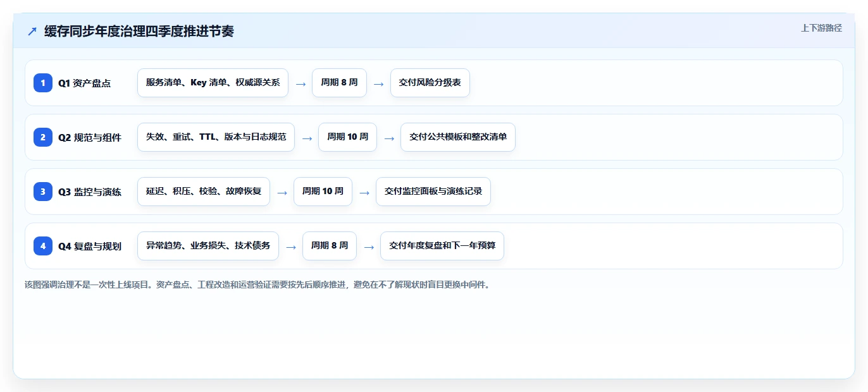Select the 周期 8 周 box in Q1 row
The image size is (868, 392).
(339, 83)
